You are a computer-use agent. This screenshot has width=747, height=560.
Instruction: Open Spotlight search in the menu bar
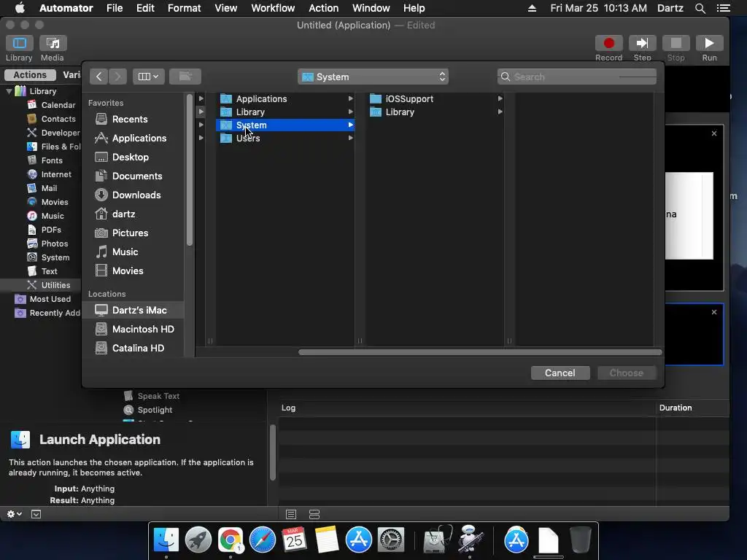click(x=700, y=8)
